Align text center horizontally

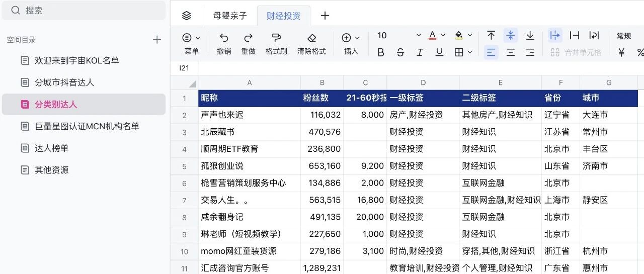pyautogui.click(x=510, y=52)
